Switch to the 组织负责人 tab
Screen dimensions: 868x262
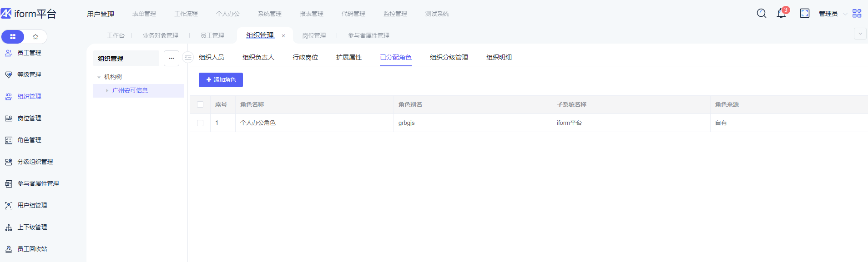pyautogui.click(x=258, y=58)
